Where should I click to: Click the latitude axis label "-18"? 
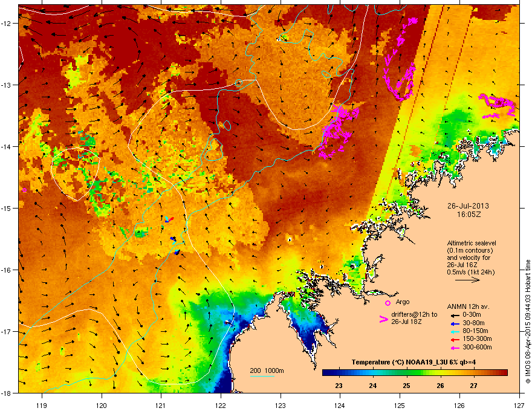pyautogui.click(x=7, y=393)
